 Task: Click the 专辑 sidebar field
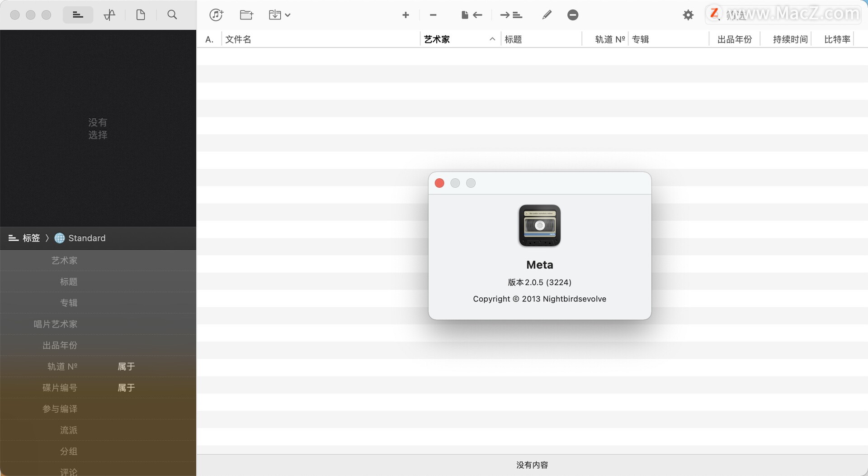coord(98,303)
